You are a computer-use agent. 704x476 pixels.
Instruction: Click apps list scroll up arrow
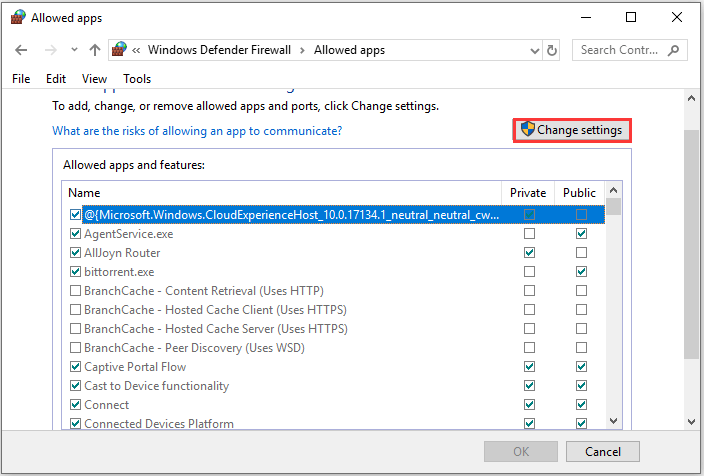pos(614,190)
